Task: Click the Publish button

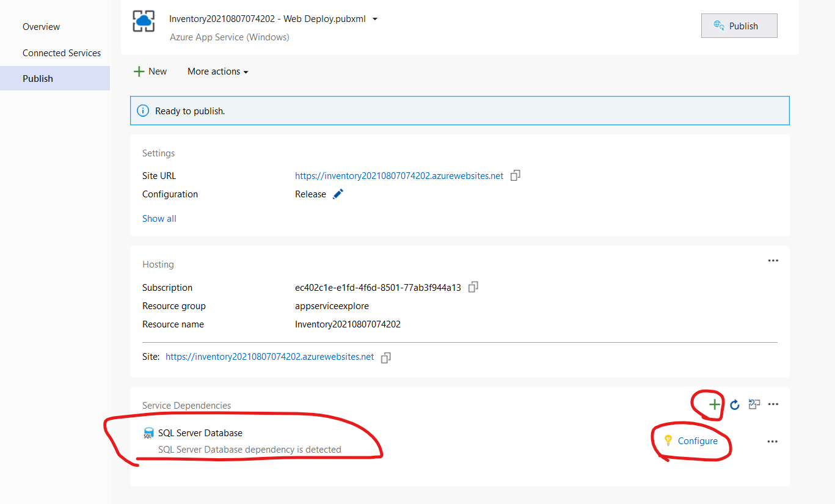Action: tap(739, 26)
